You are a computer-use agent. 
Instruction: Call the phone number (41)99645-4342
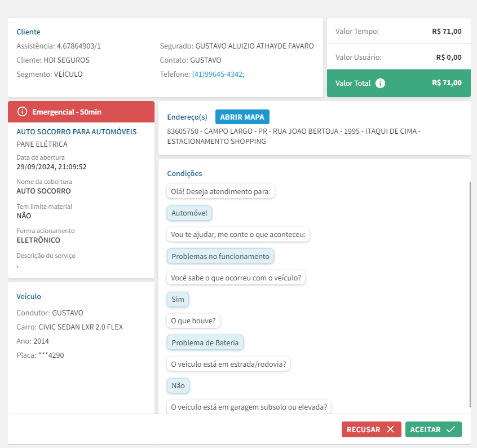tap(218, 74)
